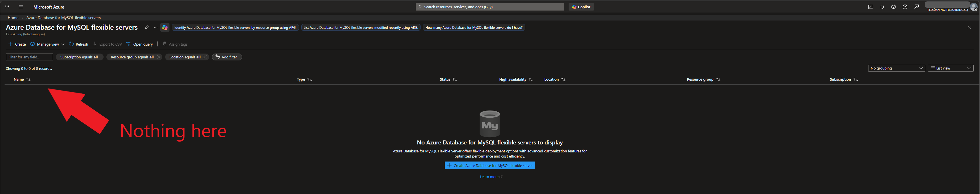Click the Add filter button
The image size is (980, 194).
[227, 57]
